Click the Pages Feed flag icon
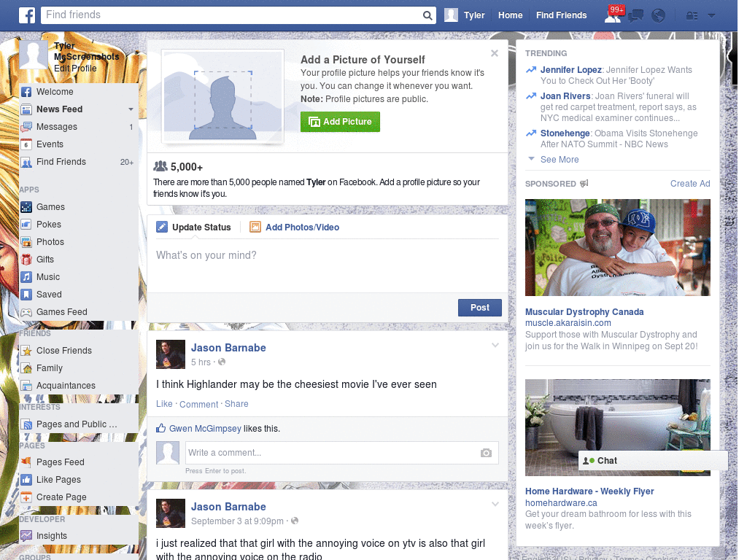The height and width of the screenshot is (560, 747). pyautogui.click(x=27, y=462)
